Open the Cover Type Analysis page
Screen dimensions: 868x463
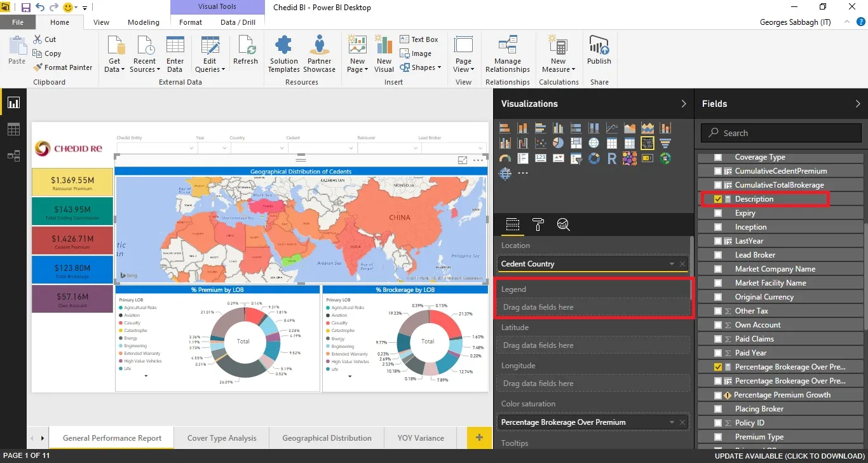222,438
